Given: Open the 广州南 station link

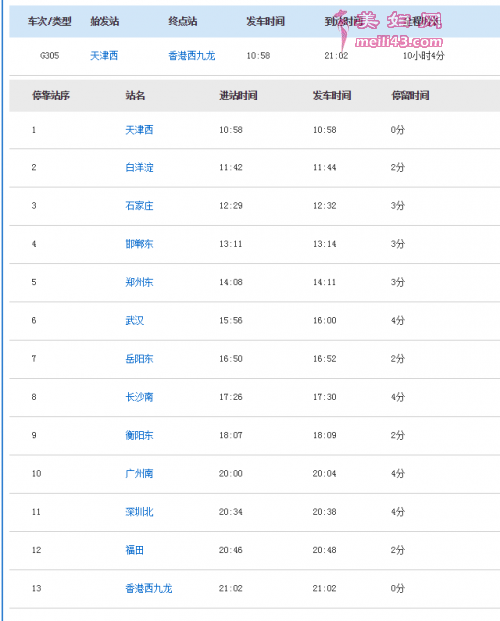Looking at the screenshot, I should point(139,473).
